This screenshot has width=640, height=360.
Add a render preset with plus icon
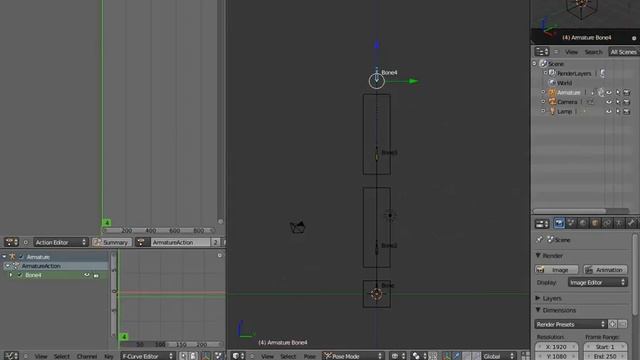612,324
